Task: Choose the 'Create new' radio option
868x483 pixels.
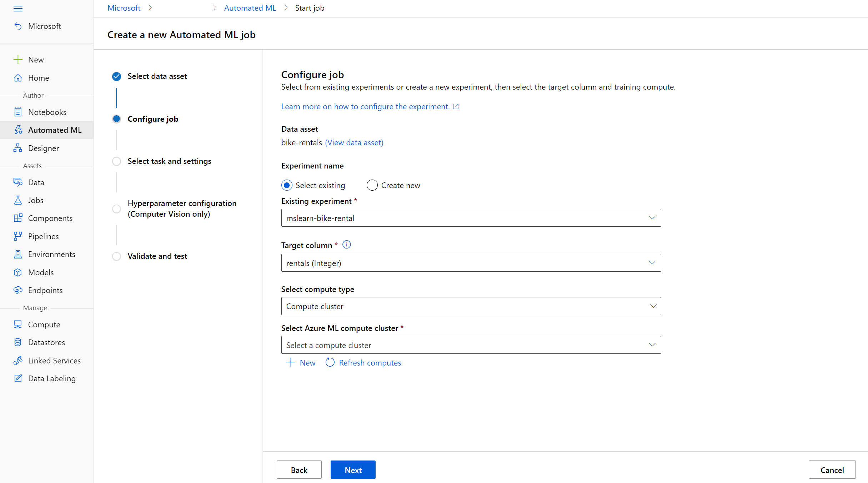Action: pyautogui.click(x=372, y=185)
